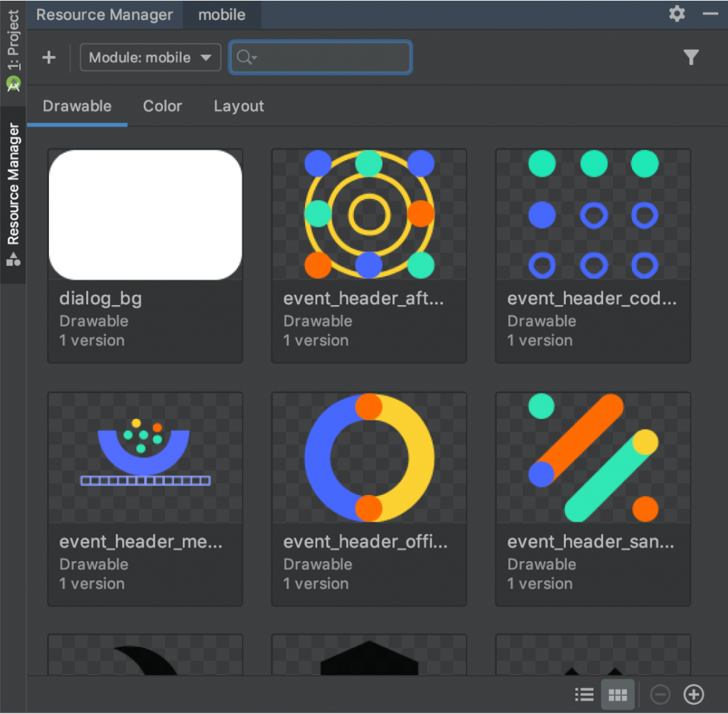Open the 1: Project side tab
This screenshot has height=714, width=728.
(13, 50)
